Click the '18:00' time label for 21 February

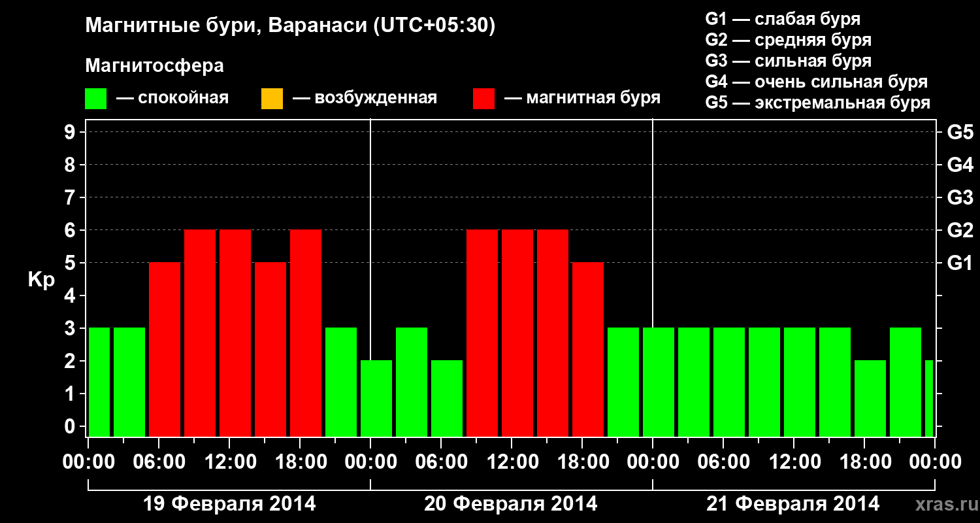[864, 462]
